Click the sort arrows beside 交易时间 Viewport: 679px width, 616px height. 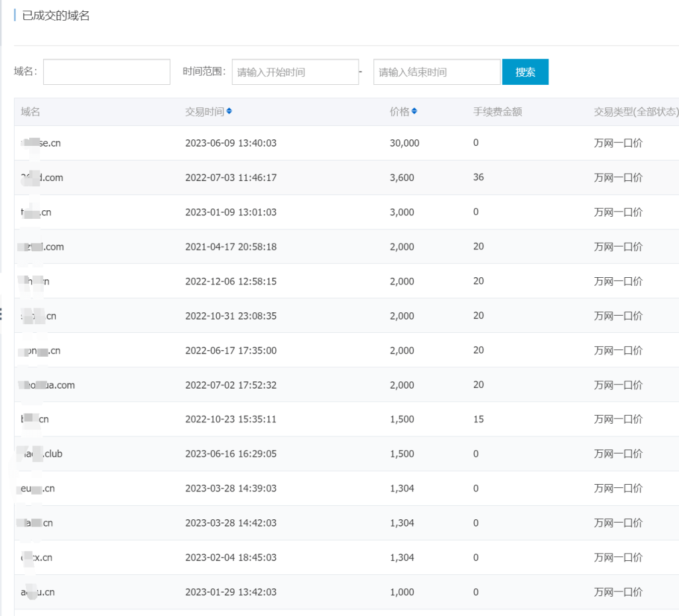pyautogui.click(x=229, y=111)
